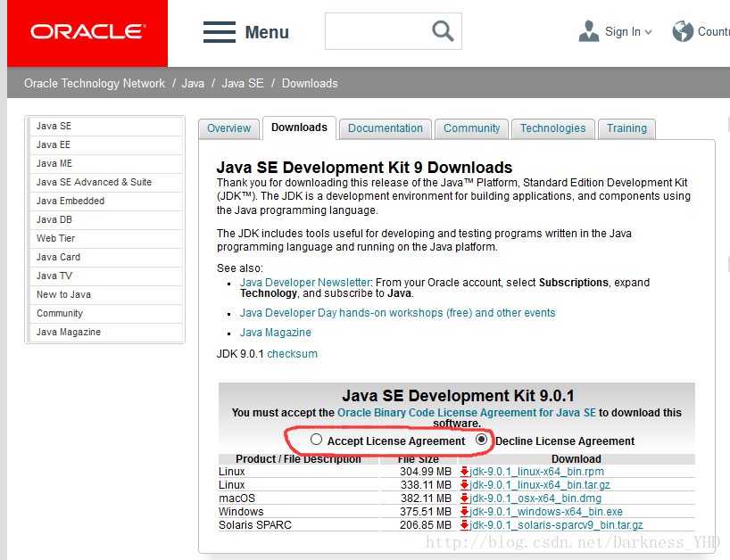Switch to the Downloads tab
The height and width of the screenshot is (560, 730).
coord(299,128)
